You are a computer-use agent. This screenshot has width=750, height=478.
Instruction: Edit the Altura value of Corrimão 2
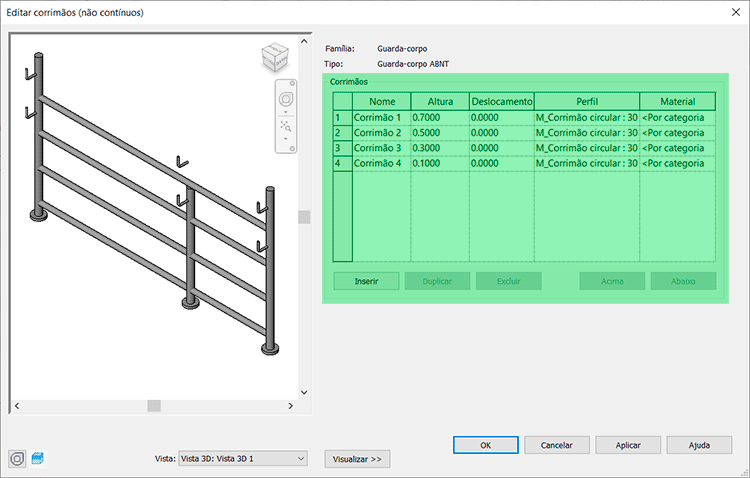pyautogui.click(x=439, y=132)
